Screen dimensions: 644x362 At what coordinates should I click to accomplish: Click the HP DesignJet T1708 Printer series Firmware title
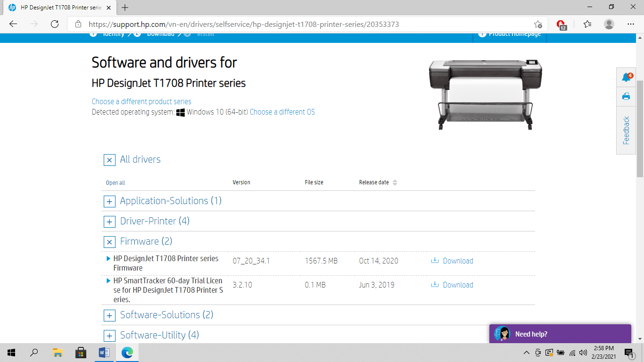tap(166, 263)
